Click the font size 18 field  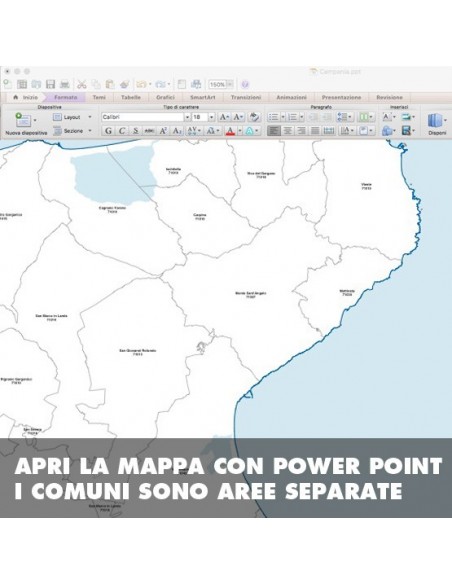pos(200,117)
